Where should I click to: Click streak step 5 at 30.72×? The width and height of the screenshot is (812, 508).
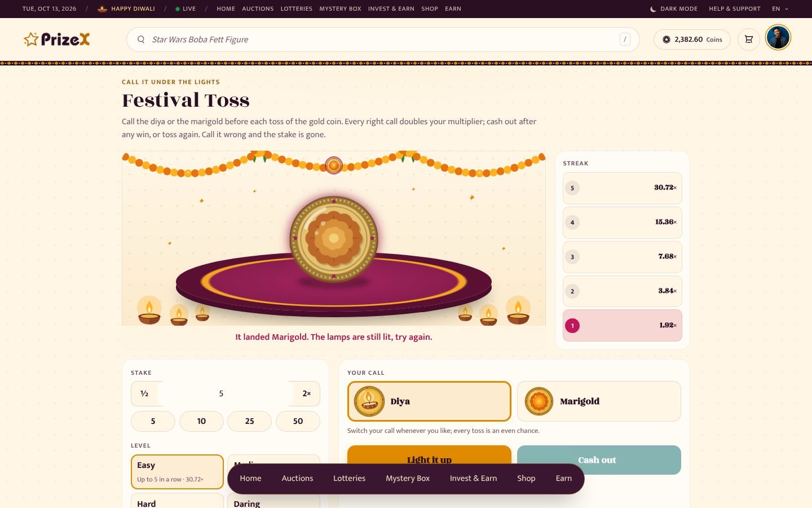click(x=623, y=188)
